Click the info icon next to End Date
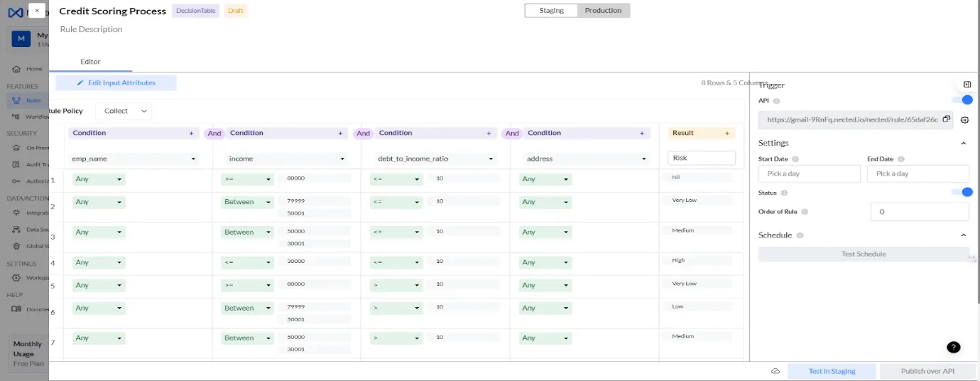The image size is (980, 381). tap(900, 159)
